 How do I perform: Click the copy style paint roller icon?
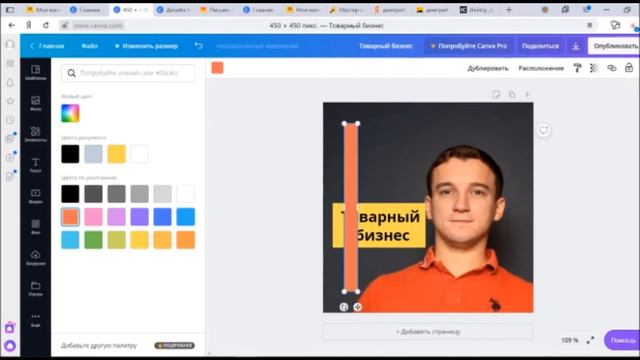pos(577,68)
